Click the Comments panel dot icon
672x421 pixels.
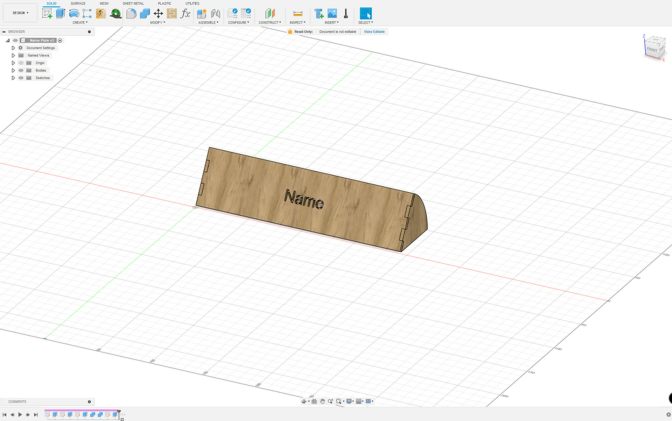(x=90, y=402)
